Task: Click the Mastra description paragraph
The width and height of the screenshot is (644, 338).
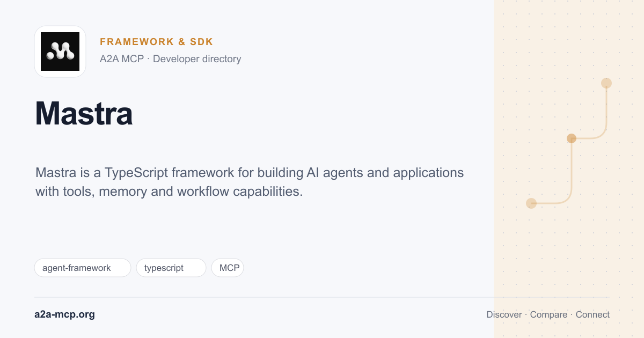Action: tap(250, 182)
